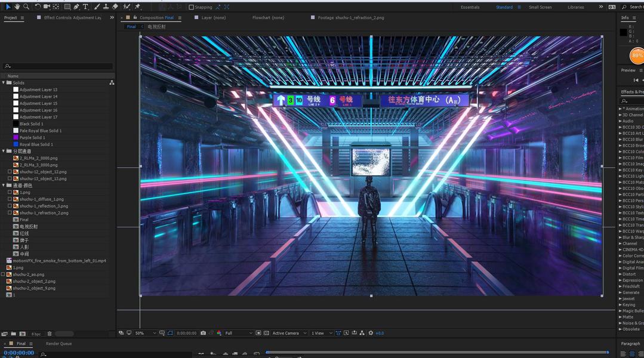
Task: Click the Reset Exposure icon
Action: pyautogui.click(x=371, y=333)
